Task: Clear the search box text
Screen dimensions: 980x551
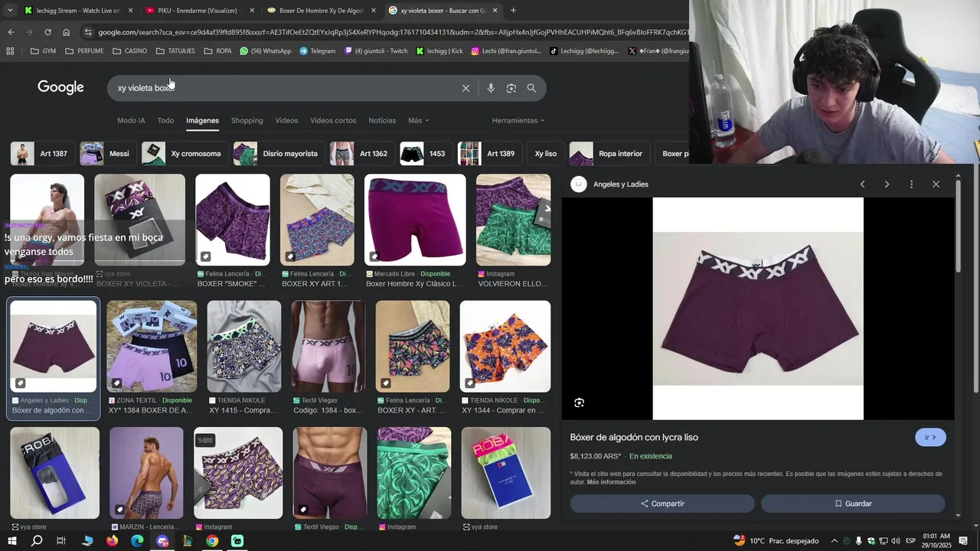Action: [x=465, y=88]
